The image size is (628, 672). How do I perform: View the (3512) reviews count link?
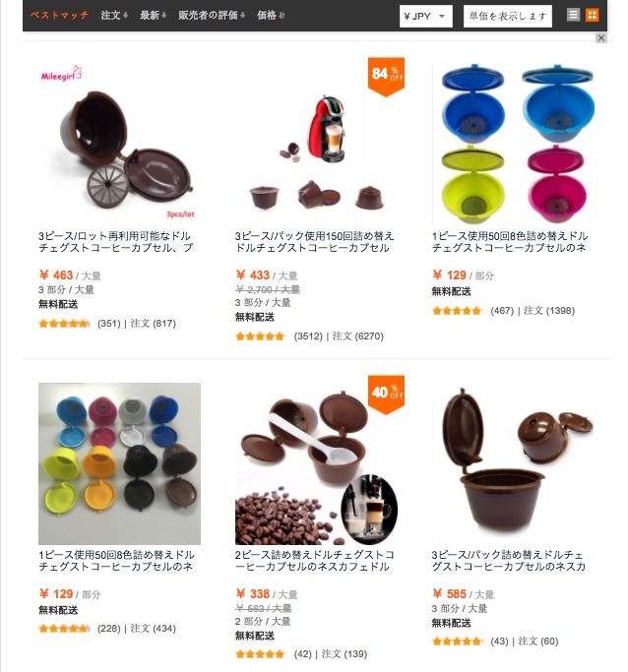(308, 336)
